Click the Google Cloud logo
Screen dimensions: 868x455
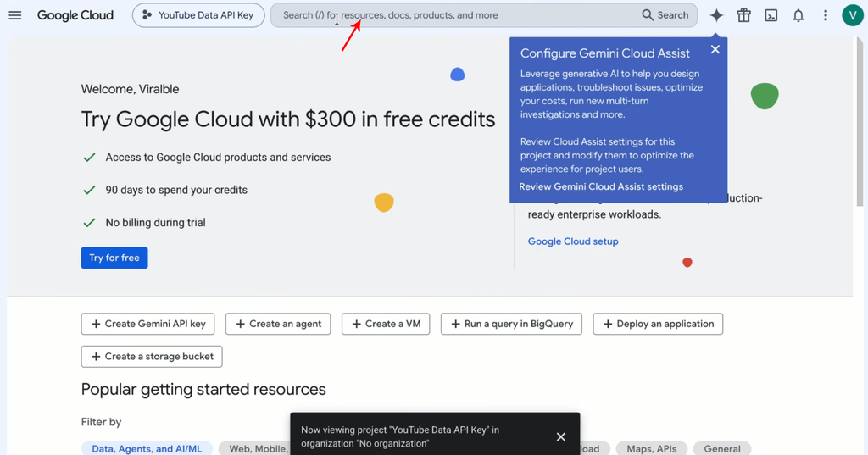point(75,15)
